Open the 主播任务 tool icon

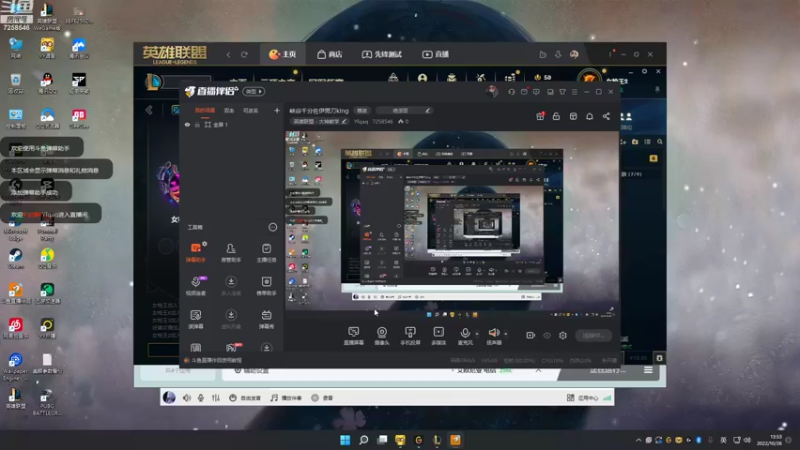pyautogui.click(x=266, y=253)
